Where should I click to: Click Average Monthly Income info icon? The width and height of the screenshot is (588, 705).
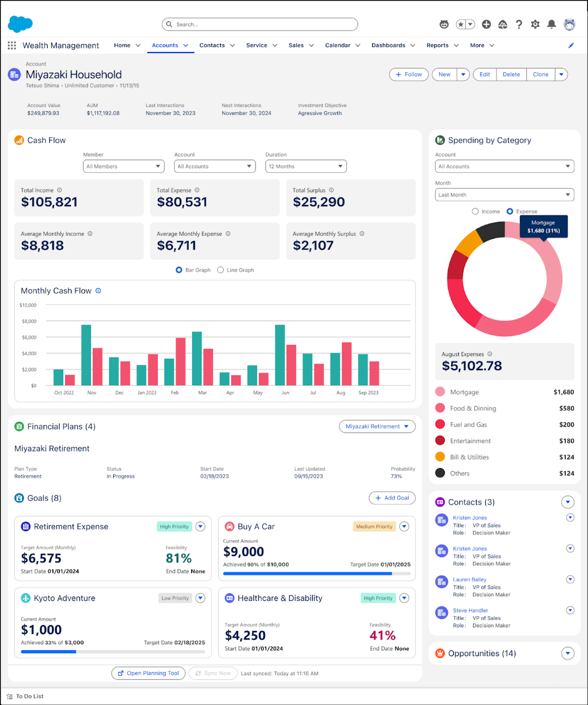(x=90, y=234)
